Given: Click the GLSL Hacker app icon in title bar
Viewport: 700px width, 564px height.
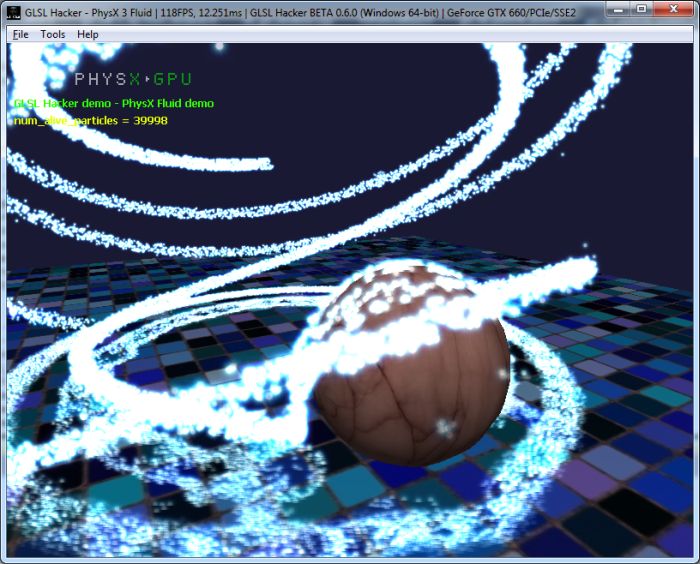Looking at the screenshot, I should click(x=14, y=13).
